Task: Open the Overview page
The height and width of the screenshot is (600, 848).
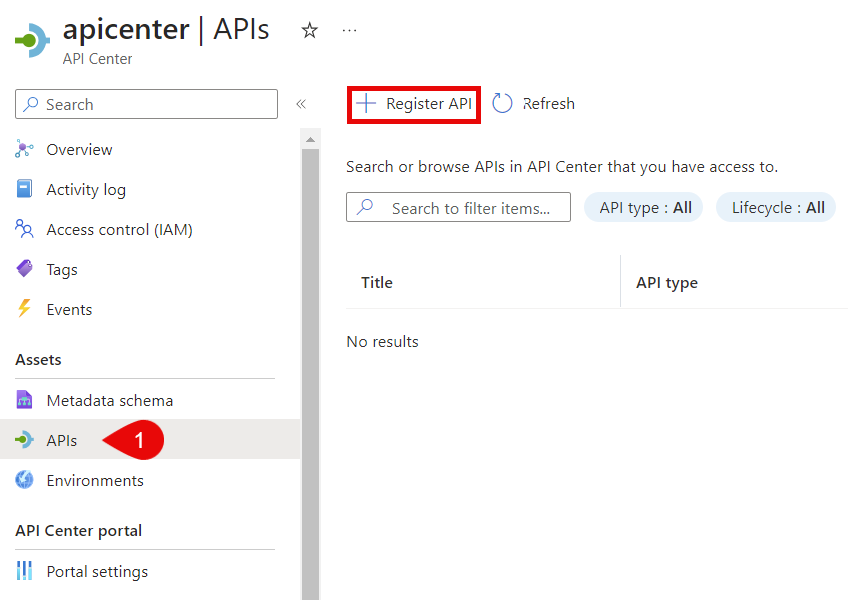Action: click(x=80, y=149)
